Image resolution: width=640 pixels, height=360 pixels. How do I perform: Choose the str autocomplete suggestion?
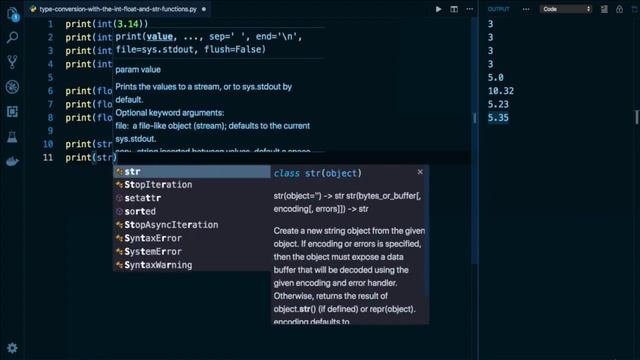(191, 171)
